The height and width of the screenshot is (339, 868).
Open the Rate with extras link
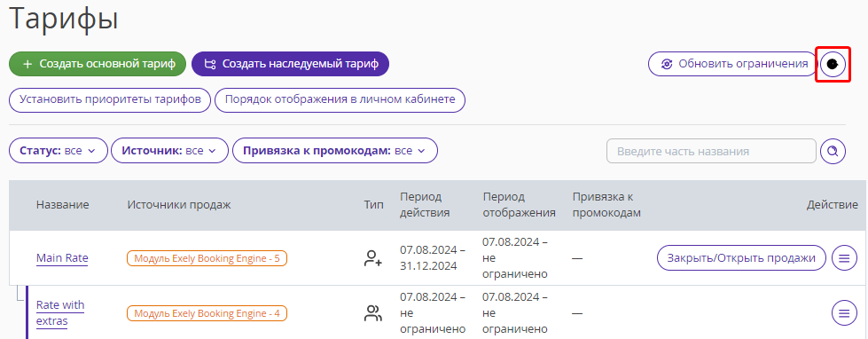[x=60, y=313]
